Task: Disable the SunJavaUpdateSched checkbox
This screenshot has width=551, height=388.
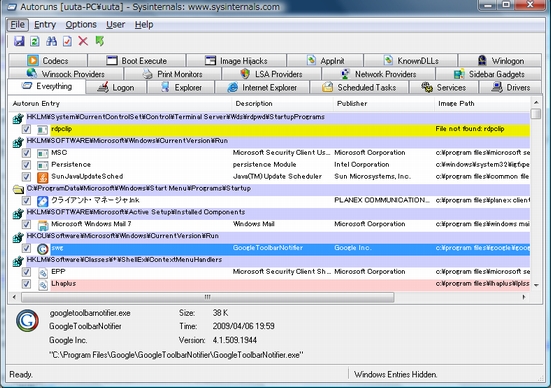Action: 26,176
